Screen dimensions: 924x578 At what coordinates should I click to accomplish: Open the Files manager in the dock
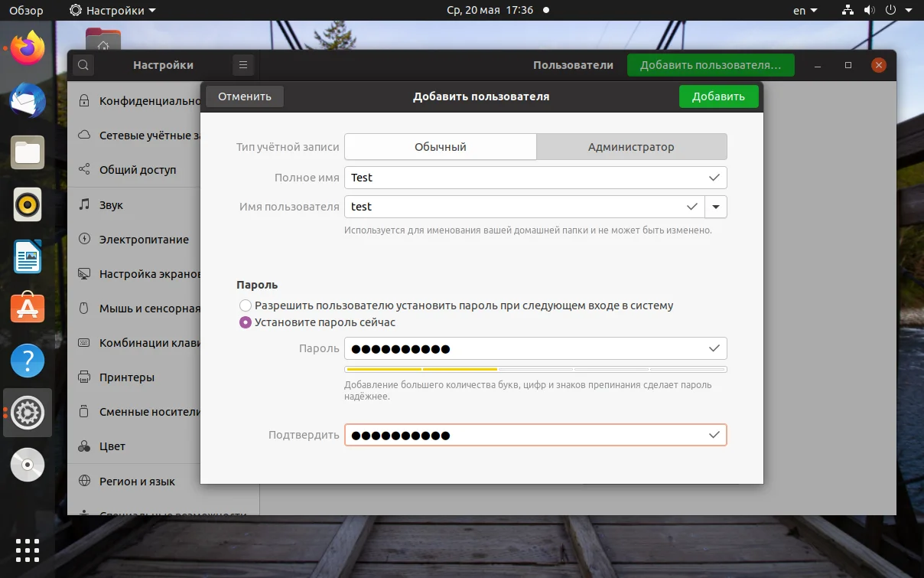pos(28,152)
